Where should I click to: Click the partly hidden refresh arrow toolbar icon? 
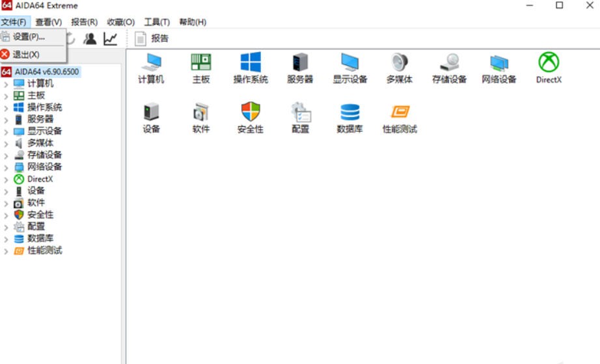tap(71, 38)
